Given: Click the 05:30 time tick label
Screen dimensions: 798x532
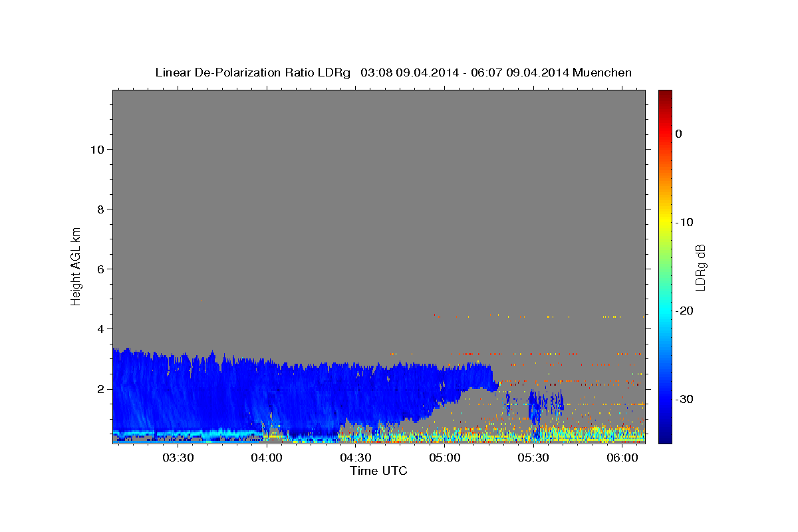Looking at the screenshot, I should coord(533,458).
